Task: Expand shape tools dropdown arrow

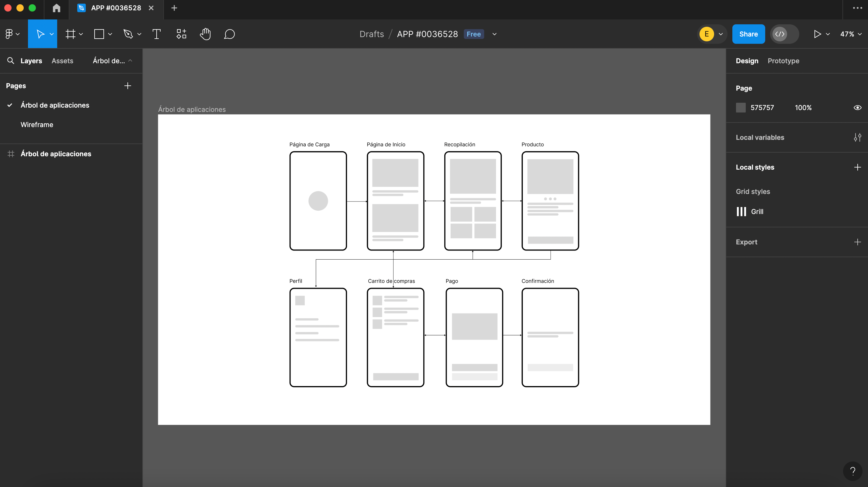Action: pyautogui.click(x=110, y=34)
